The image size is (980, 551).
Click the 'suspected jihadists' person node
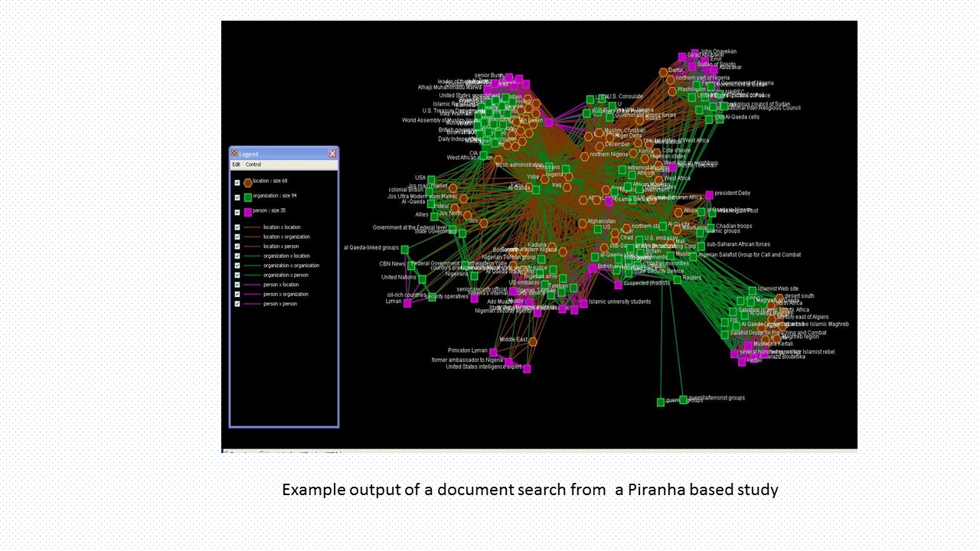coord(618,285)
